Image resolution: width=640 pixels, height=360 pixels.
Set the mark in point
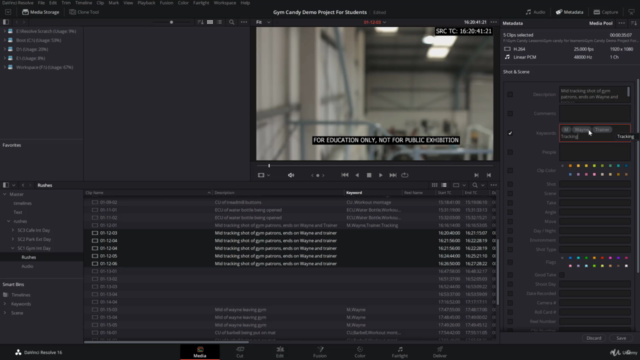coord(476,175)
